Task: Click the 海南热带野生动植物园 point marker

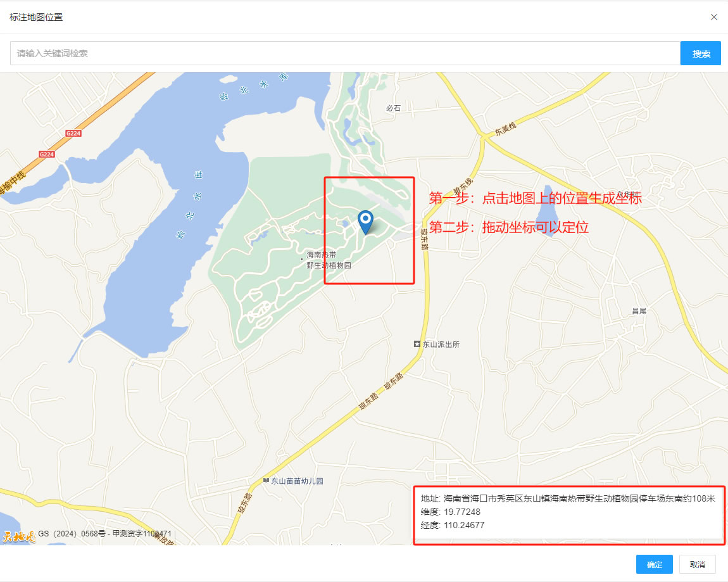Action: (301, 259)
